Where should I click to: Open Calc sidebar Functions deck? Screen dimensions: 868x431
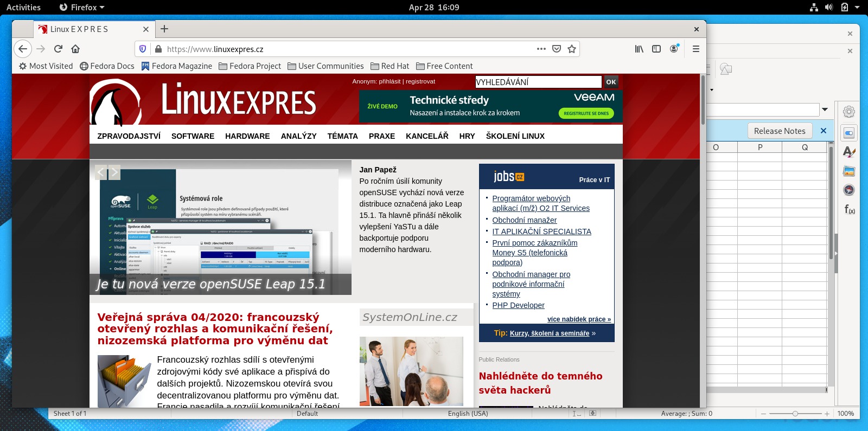tap(849, 209)
